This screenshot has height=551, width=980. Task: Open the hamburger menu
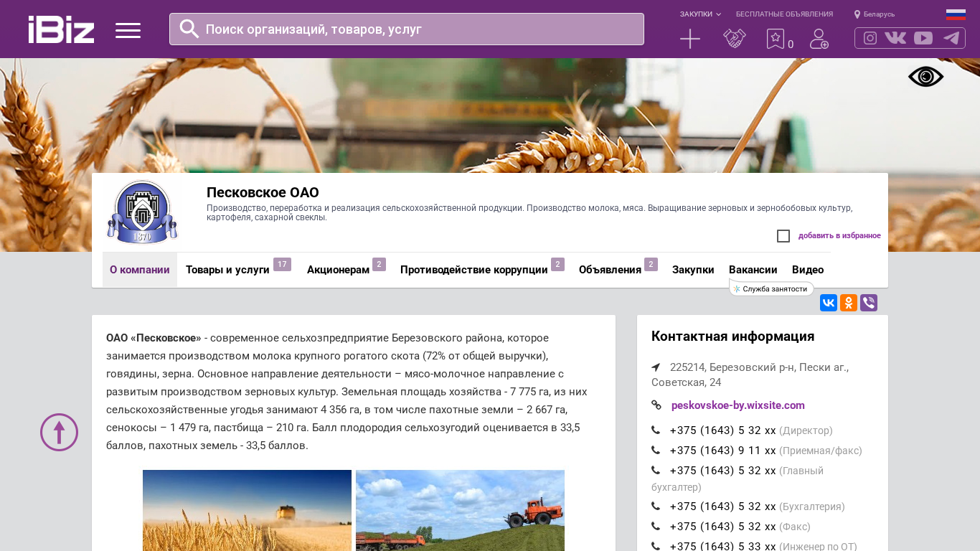coord(128,30)
